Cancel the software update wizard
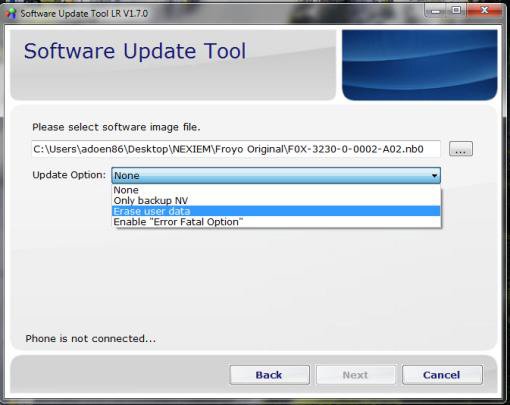 pyautogui.click(x=442, y=375)
